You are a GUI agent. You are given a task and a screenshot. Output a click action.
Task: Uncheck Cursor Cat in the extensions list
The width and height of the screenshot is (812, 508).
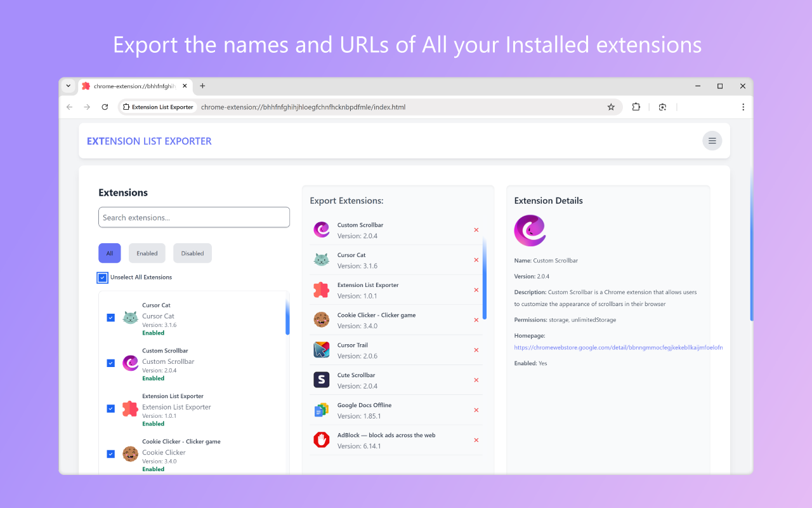pos(111,317)
